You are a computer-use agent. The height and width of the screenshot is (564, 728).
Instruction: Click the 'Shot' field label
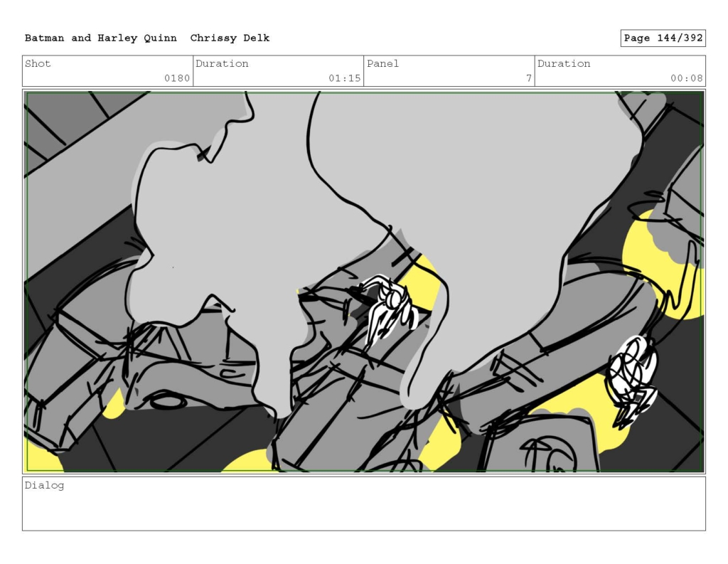[x=38, y=63]
